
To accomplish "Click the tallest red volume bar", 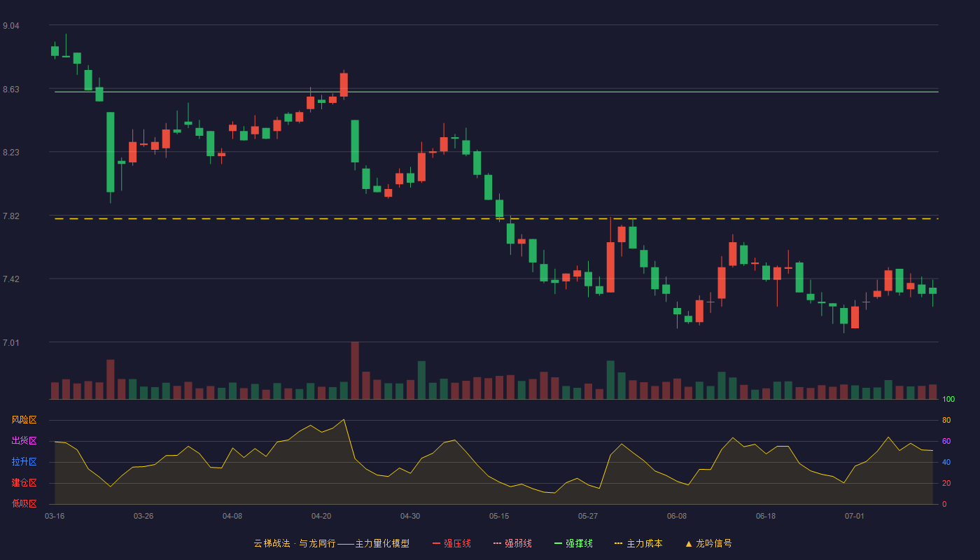I will 355,370.
